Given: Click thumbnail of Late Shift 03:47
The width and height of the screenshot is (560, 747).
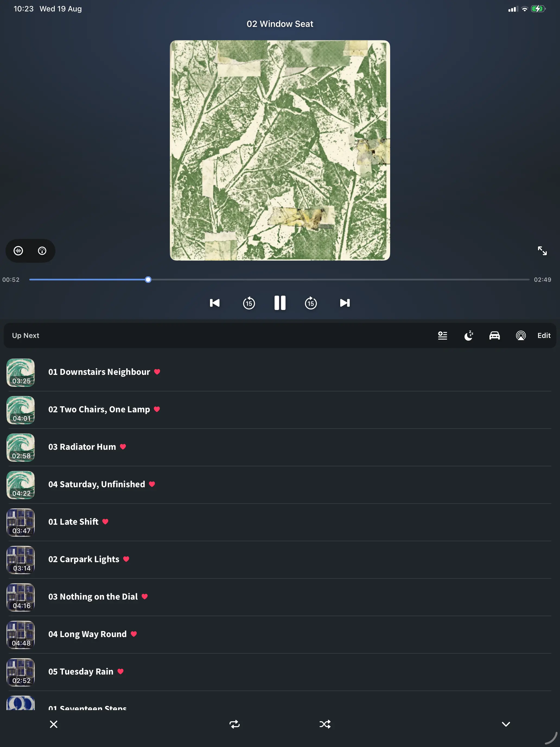Looking at the screenshot, I should coord(21,523).
